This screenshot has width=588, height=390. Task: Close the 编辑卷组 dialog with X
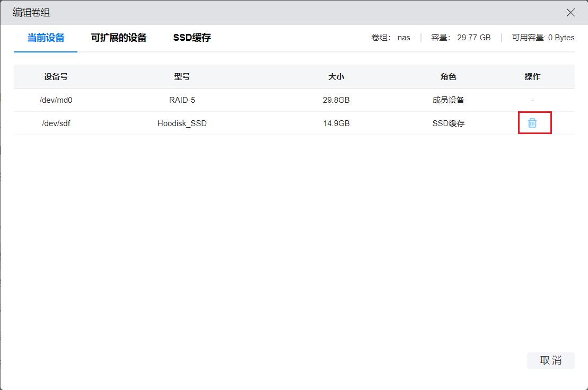coord(571,13)
